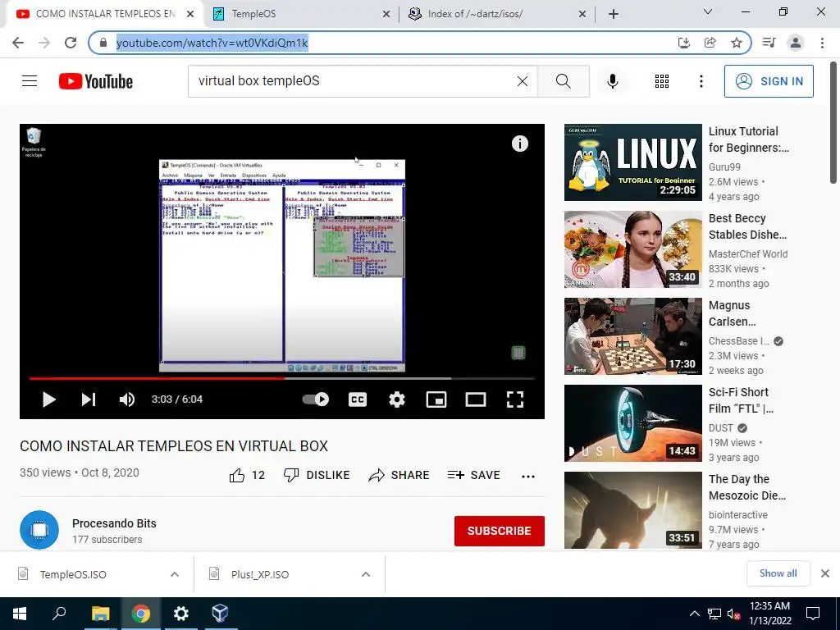840x630 pixels.
Task: Open the media controls icon in Chrome toolbar
Action: (x=769, y=43)
